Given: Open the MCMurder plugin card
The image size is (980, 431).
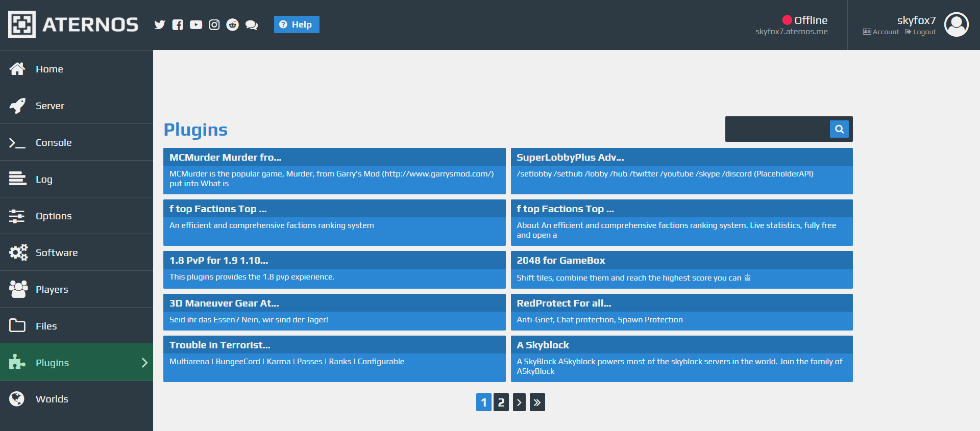Looking at the screenshot, I should (334, 171).
